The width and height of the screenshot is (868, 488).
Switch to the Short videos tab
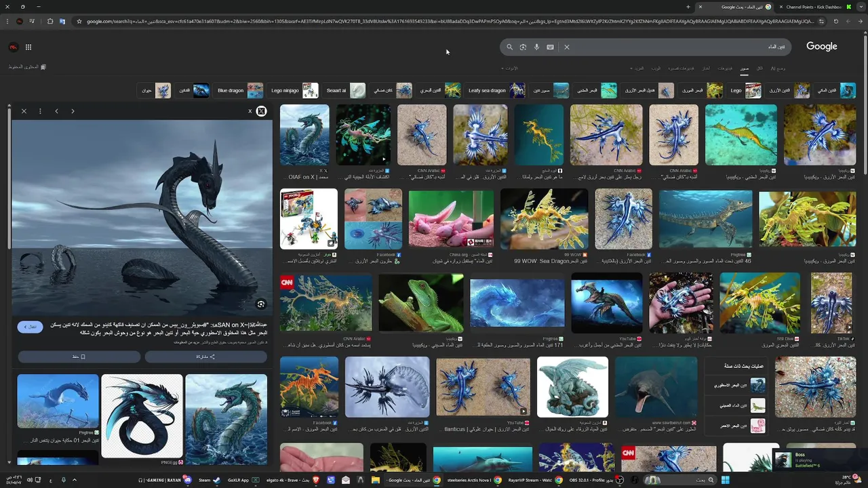681,68
